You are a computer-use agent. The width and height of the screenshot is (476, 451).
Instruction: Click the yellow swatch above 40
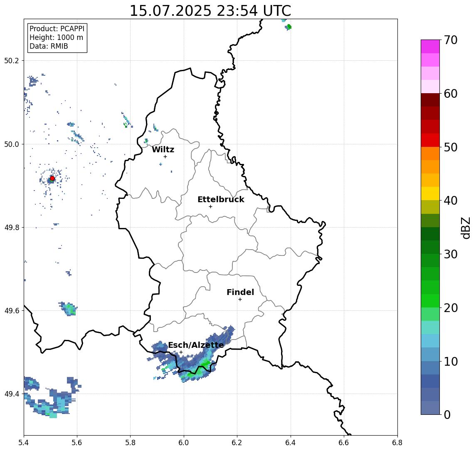point(430,193)
